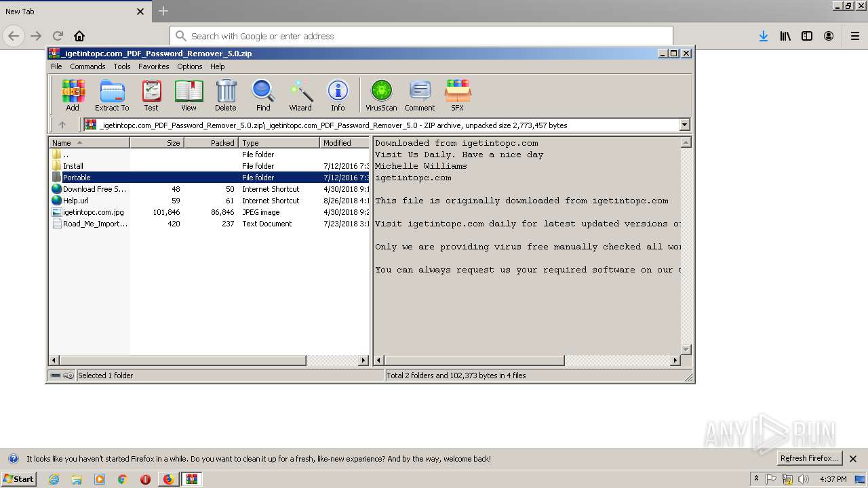This screenshot has width=868, height=488.
Task: Click the WinRAR taskbar button
Action: 192,479
